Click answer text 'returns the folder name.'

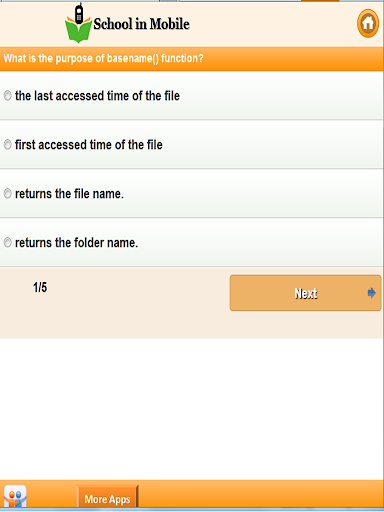point(76,243)
